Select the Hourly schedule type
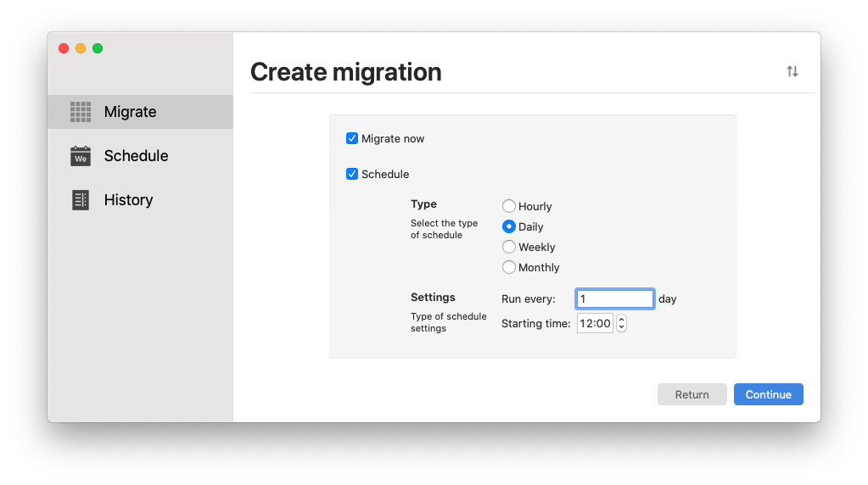The image size is (868, 485). [x=509, y=206]
